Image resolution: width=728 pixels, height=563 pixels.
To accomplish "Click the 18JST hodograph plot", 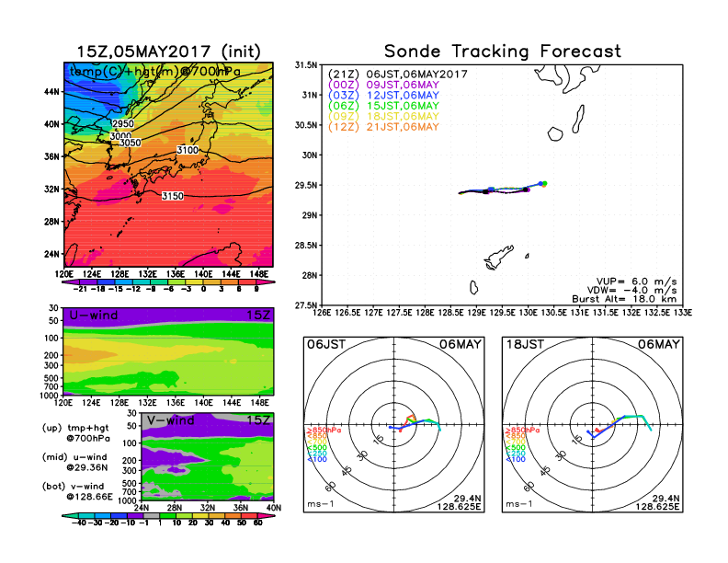I will (x=593, y=425).
